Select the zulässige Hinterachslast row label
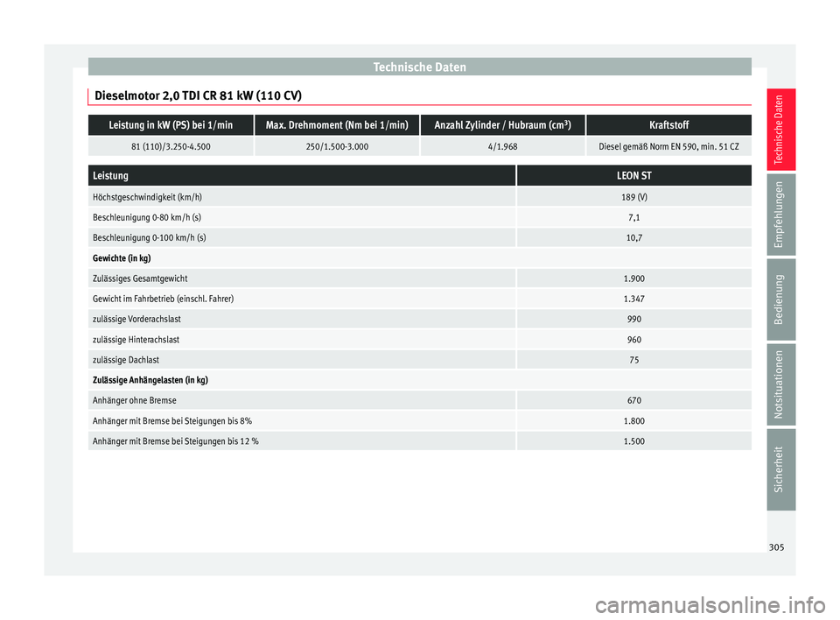840x620 pixels. (136, 340)
